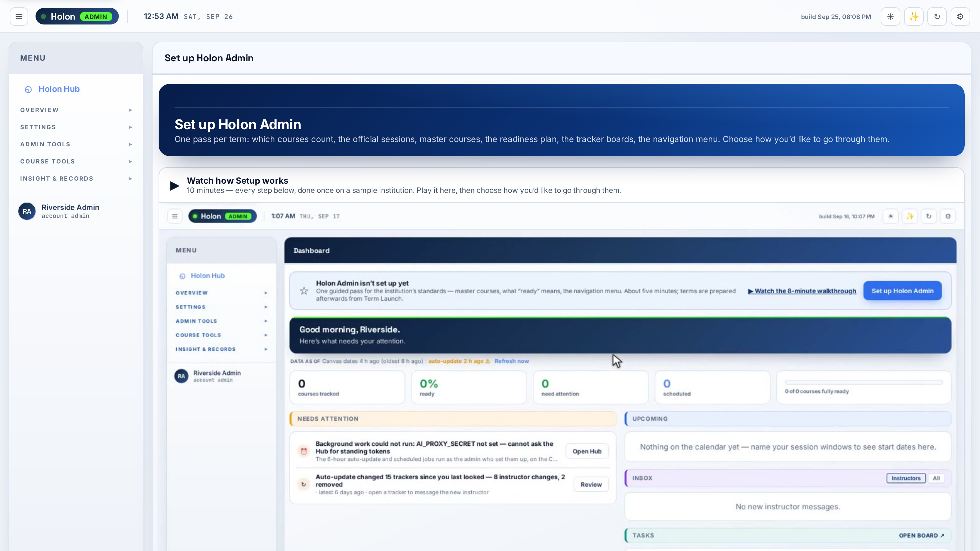This screenshot has width=980, height=551.
Task: Expand the SETTINGS section in main sidebar
Action: (76, 127)
